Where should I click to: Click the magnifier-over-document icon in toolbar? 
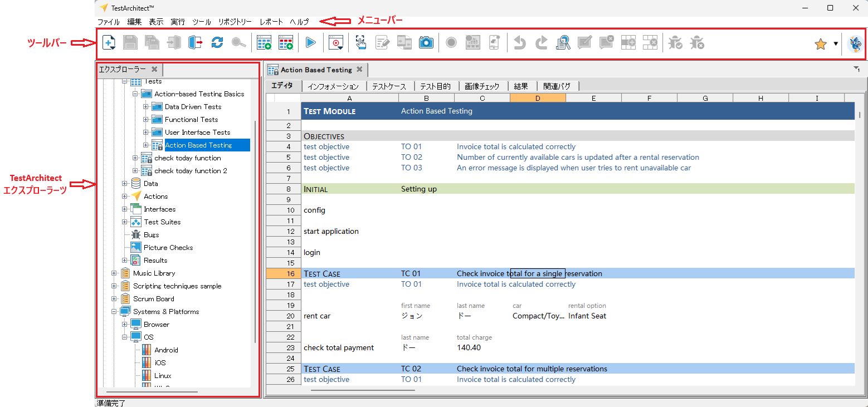[x=563, y=43]
